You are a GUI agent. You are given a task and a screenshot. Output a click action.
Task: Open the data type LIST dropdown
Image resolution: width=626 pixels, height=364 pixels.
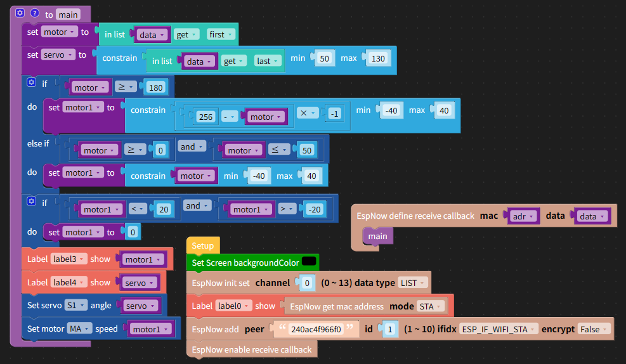tap(413, 283)
